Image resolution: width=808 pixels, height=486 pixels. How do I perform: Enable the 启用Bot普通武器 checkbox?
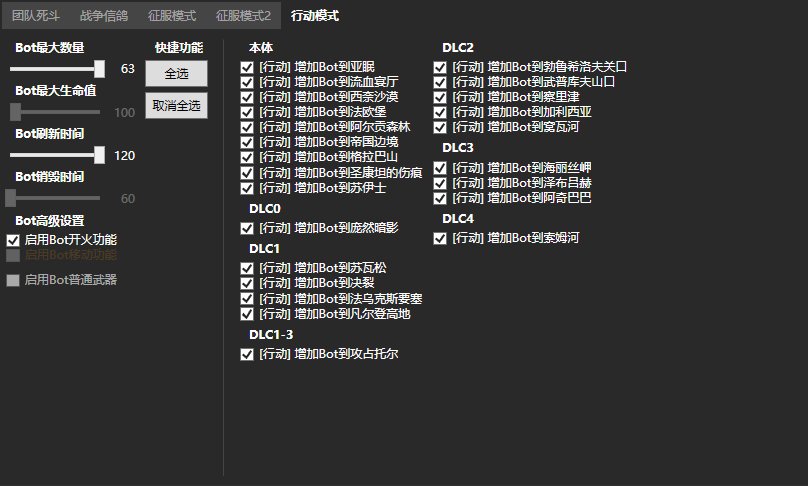point(14,280)
